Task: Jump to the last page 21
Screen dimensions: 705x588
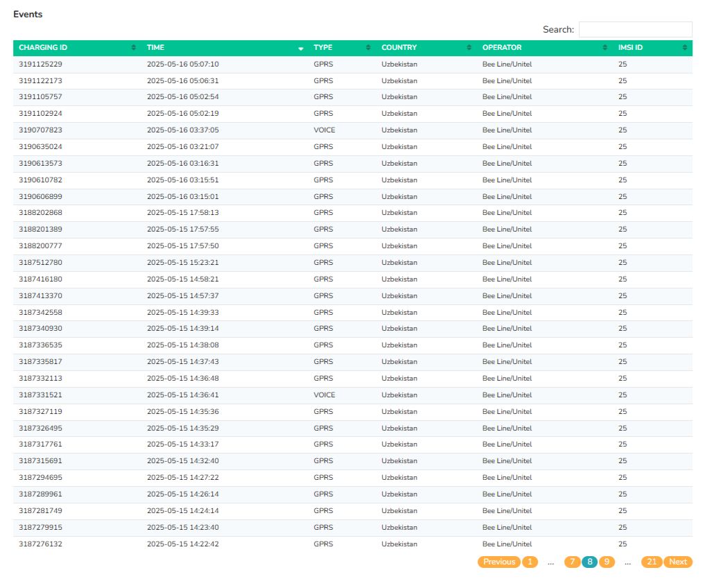Action: [x=651, y=562]
